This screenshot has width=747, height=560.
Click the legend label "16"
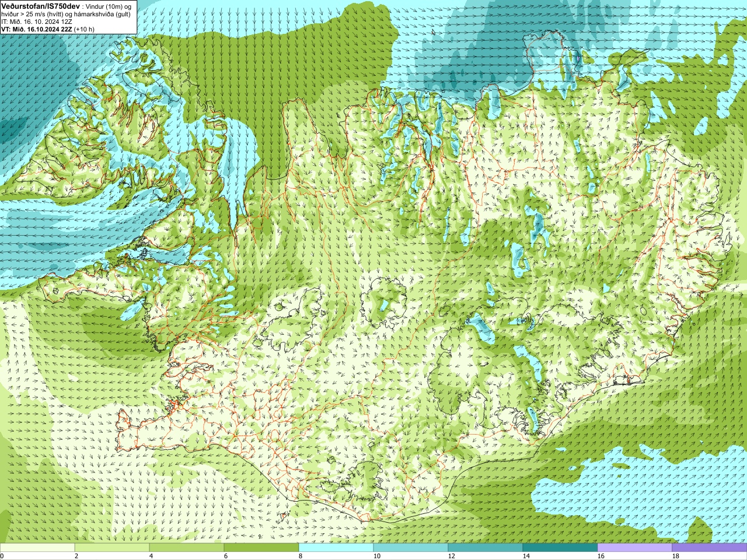[x=601, y=556]
